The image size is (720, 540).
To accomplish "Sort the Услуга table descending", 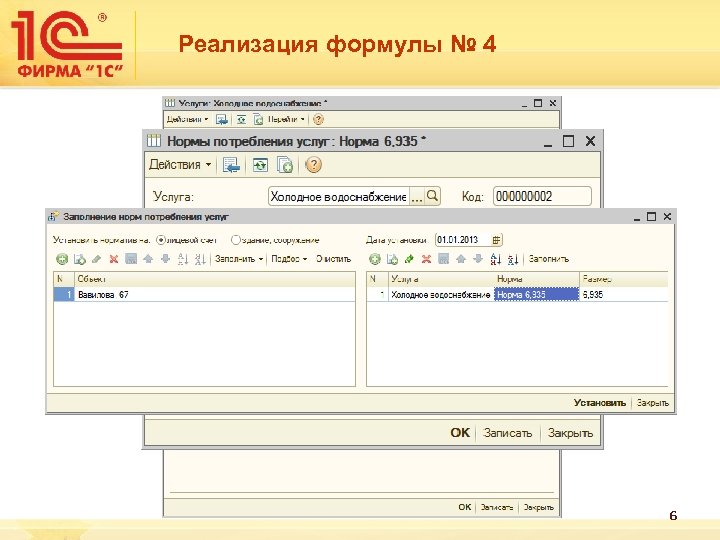I will tap(513, 259).
